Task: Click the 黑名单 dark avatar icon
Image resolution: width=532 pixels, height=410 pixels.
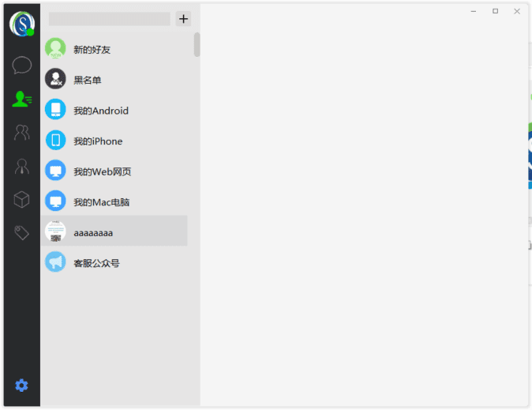Action: pyautogui.click(x=55, y=79)
